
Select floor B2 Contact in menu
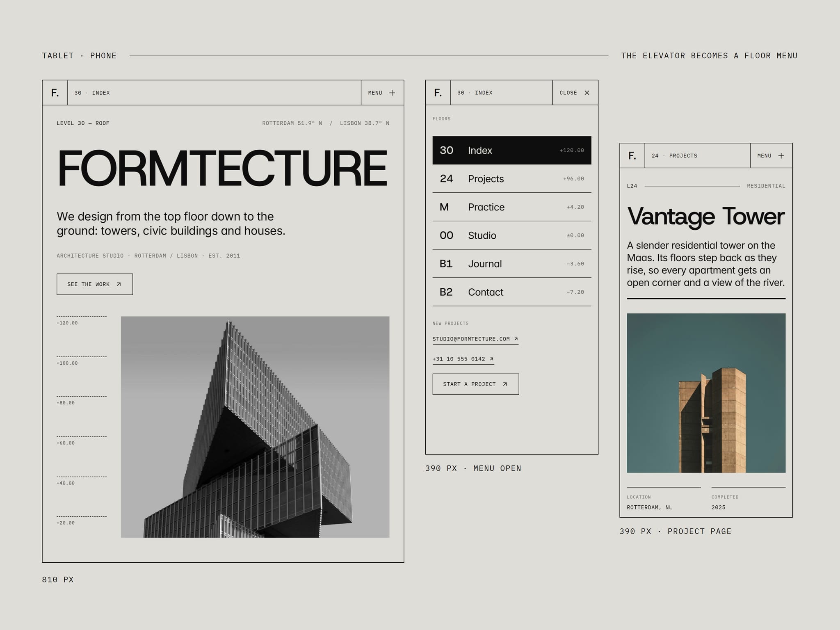point(512,292)
